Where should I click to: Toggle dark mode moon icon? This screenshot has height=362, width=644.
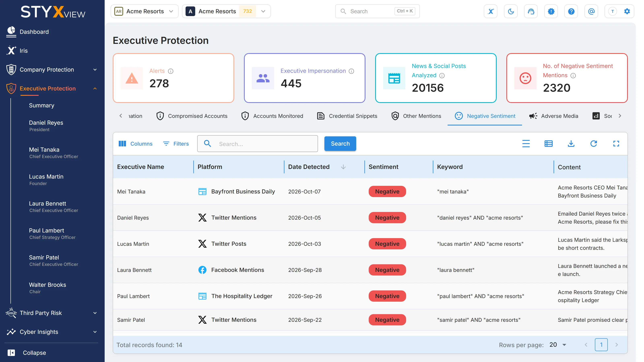511,11
